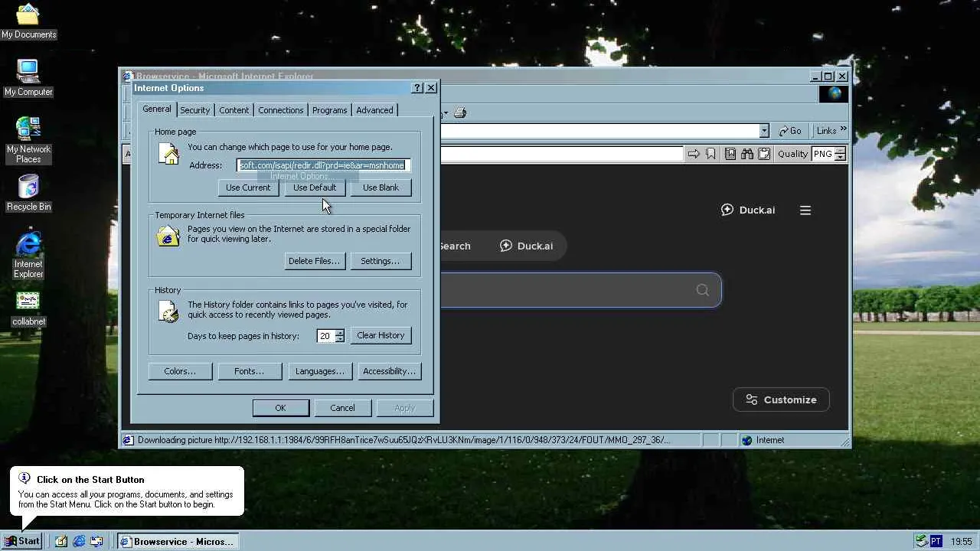Click the days-in-history spinner arrows
Image resolution: width=980 pixels, height=551 pixels.
point(340,336)
